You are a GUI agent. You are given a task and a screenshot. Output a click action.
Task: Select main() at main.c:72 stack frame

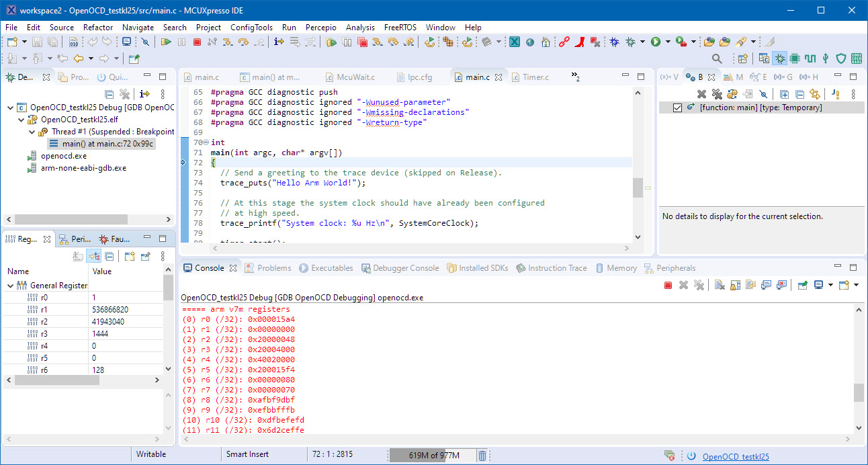[x=107, y=144]
